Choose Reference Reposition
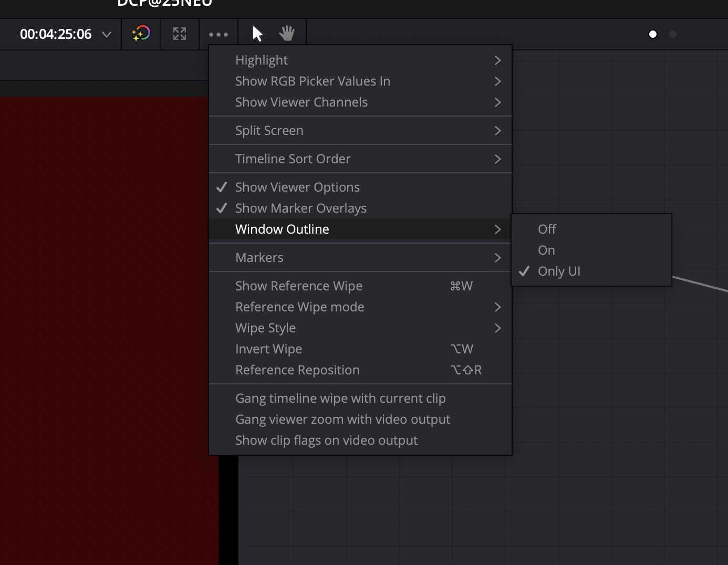Viewport: 728px width, 565px height. 360,370
